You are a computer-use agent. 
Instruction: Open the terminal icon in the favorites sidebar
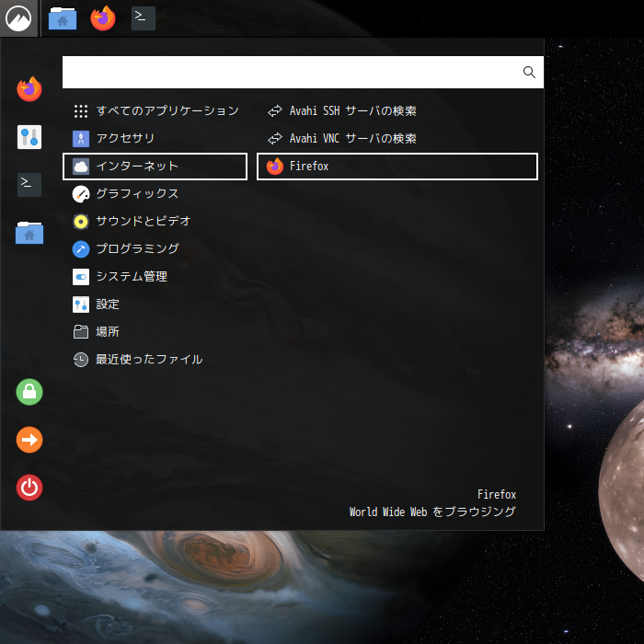[x=29, y=185]
